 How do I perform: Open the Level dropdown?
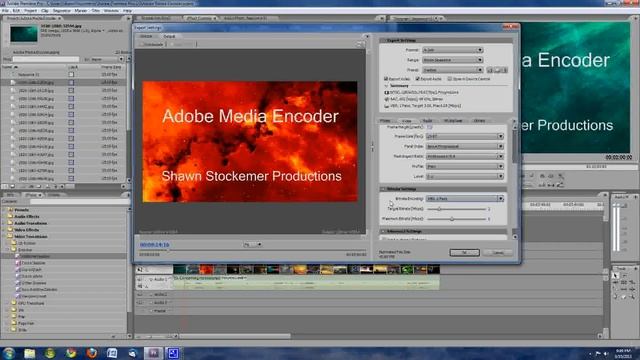[464, 176]
